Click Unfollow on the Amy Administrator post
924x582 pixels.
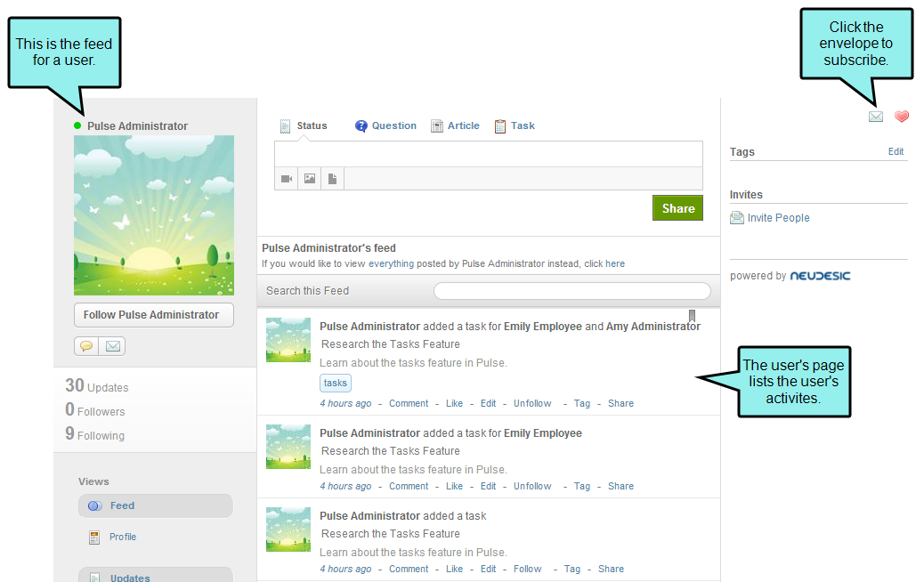(532, 403)
